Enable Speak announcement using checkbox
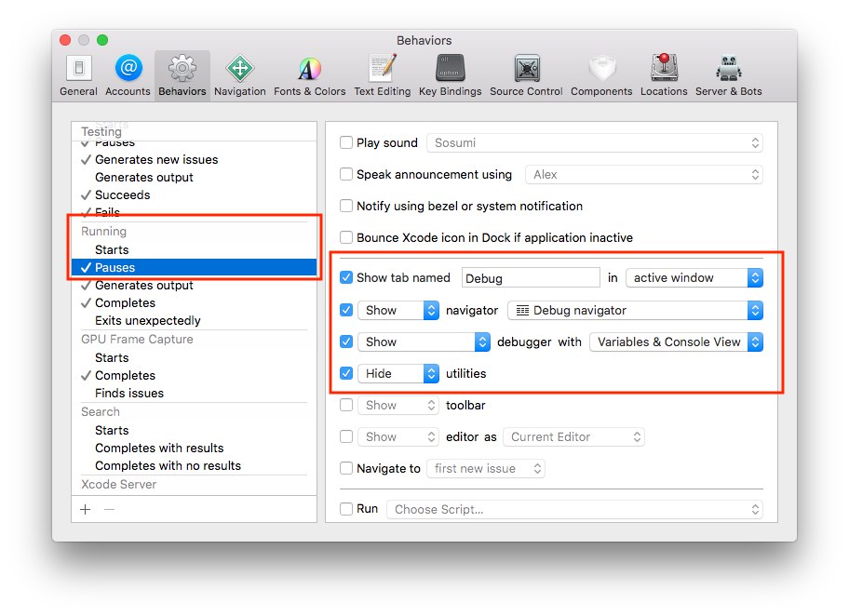 pyautogui.click(x=346, y=174)
